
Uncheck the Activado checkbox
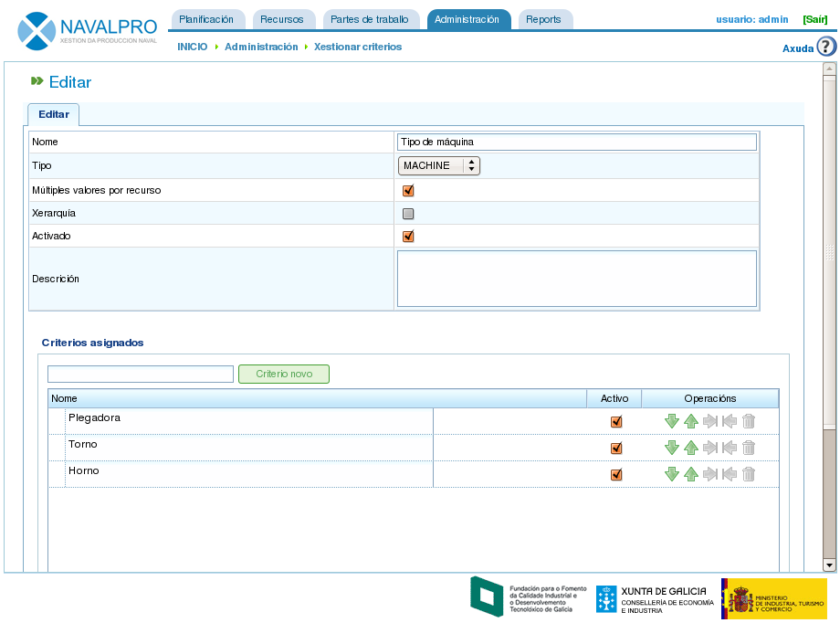pos(408,237)
